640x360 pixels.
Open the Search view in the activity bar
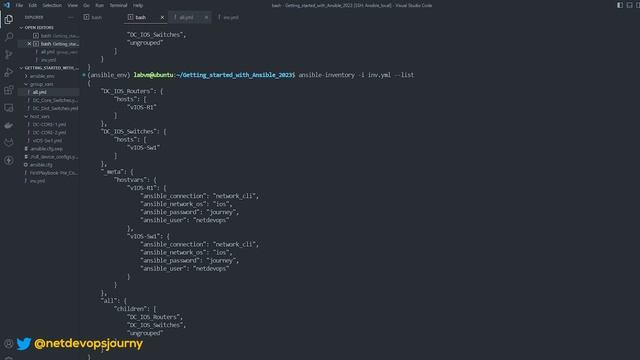[9, 37]
